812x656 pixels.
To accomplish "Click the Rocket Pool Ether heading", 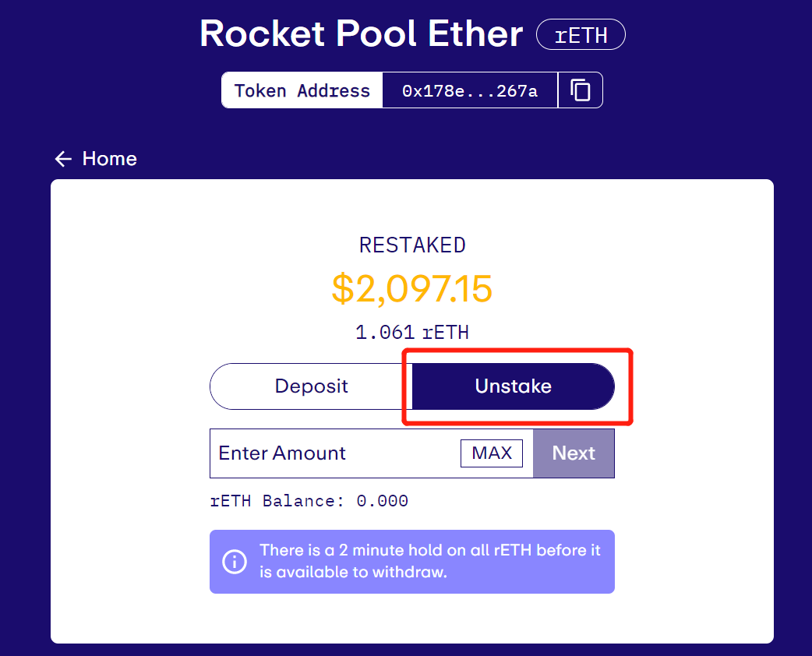I will (x=361, y=34).
